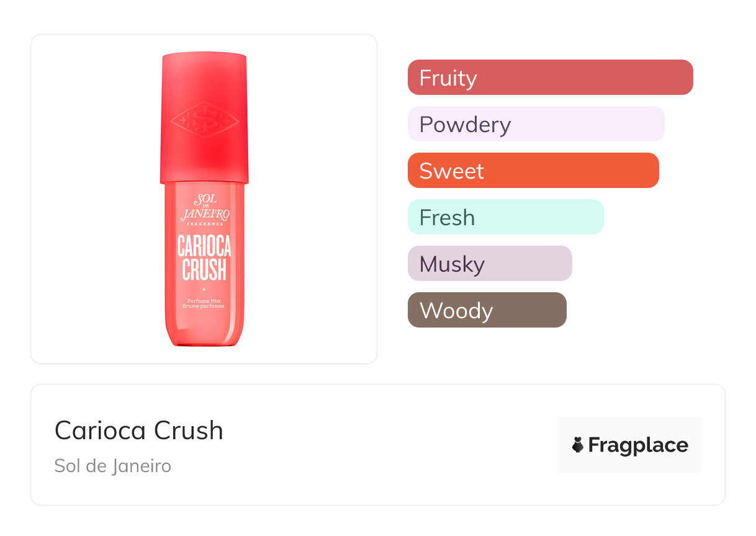
Task: Select the Musky accord bar
Action: tap(489, 264)
